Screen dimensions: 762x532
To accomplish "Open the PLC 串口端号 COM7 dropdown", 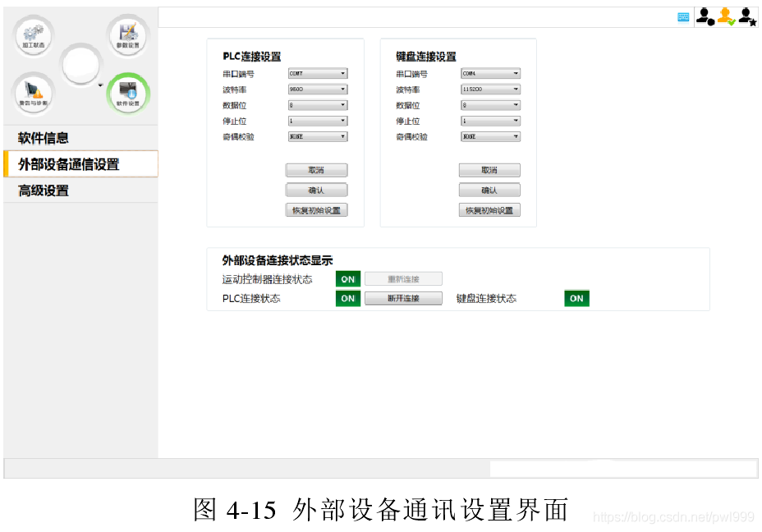I will [x=317, y=73].
